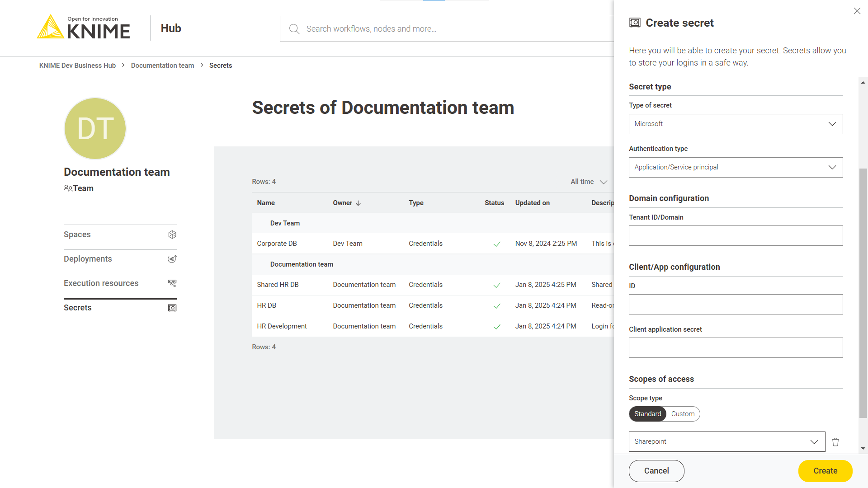Select Standard scope type toggle
The width and height of the screenshot is (868, 488).
coord(648,413)
